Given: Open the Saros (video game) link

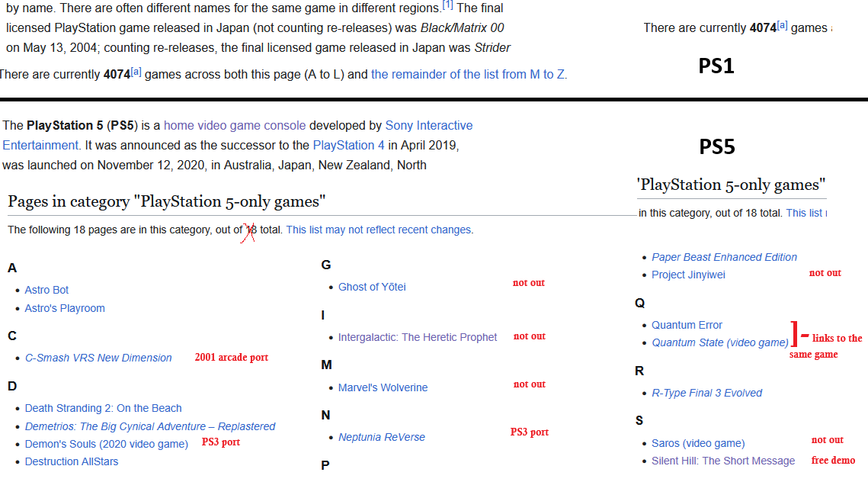Looking at the screenshot, I should tap(698, 443).
